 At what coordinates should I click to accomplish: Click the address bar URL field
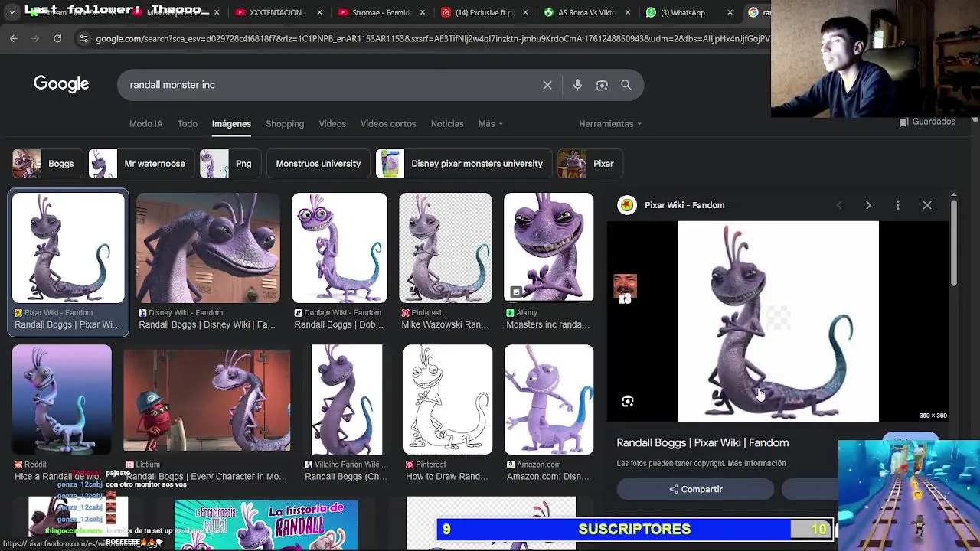[x=433, y=38]
